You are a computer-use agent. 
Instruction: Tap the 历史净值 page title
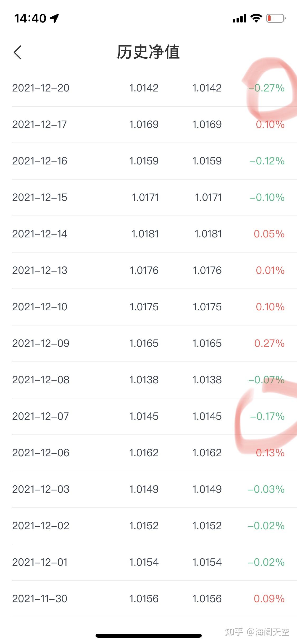148,52
